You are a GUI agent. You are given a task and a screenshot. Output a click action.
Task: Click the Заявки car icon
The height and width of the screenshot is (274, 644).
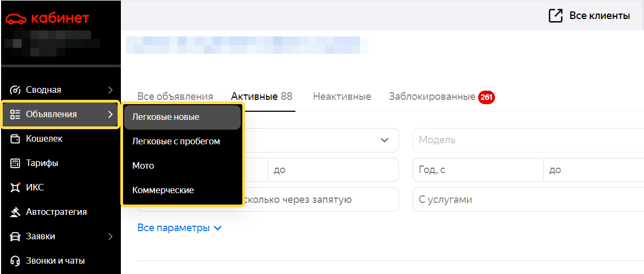click(15, 237)
